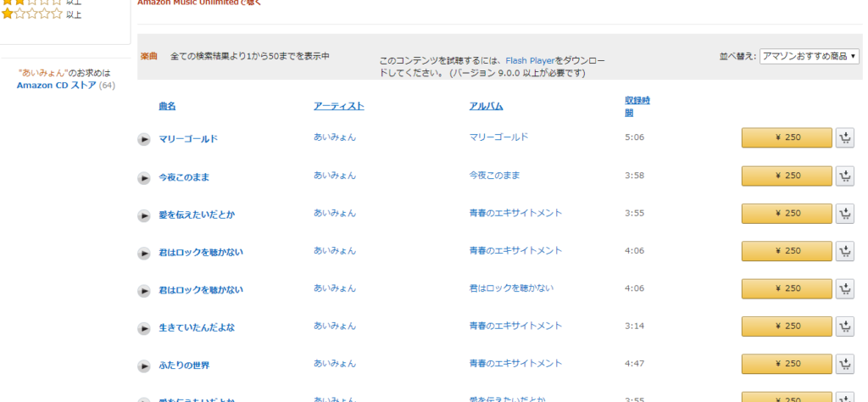Click the 全ての検索結果より1から50までを表示中 text
Viewport: 868px width, 402px height.
coord(250,56)
